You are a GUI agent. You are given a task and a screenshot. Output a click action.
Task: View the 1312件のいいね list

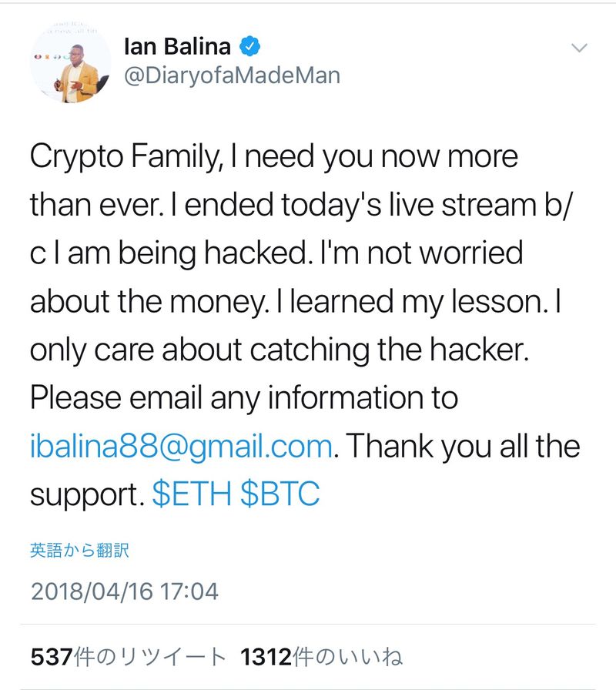[x=322, y=657]
